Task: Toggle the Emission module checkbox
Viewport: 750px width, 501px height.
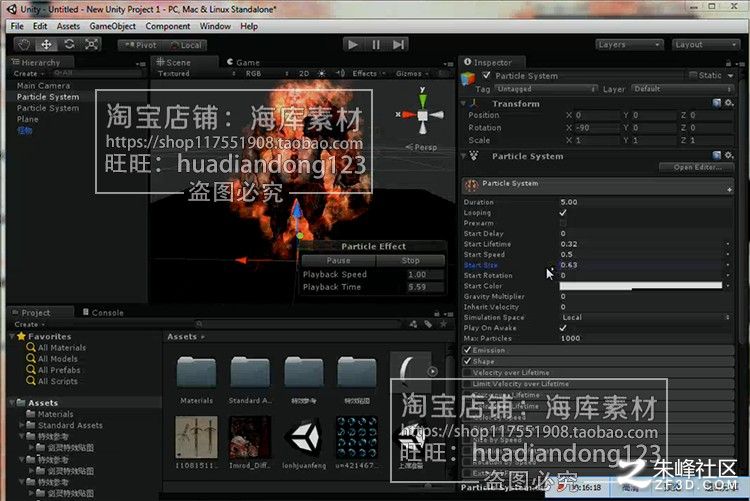Action: (467, 350)
